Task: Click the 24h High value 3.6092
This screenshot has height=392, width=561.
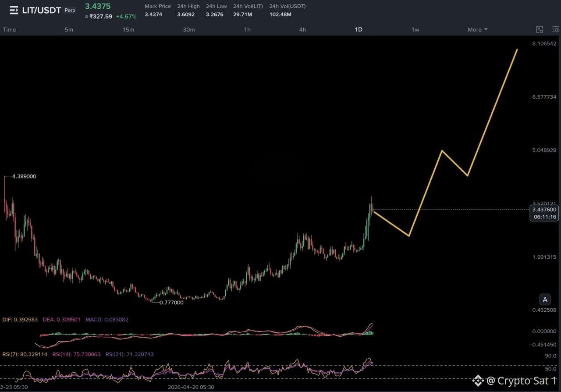Action: 186,14
